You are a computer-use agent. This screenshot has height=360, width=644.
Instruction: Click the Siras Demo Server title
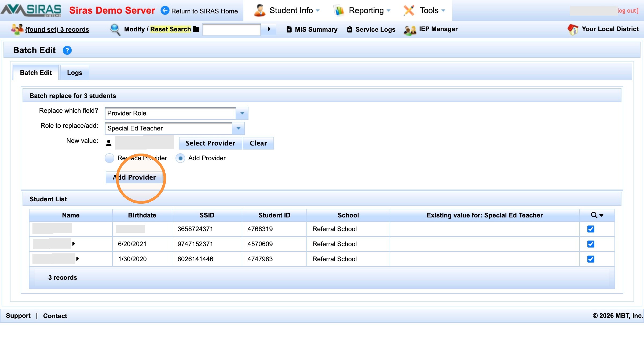click(x=112, y=10)
